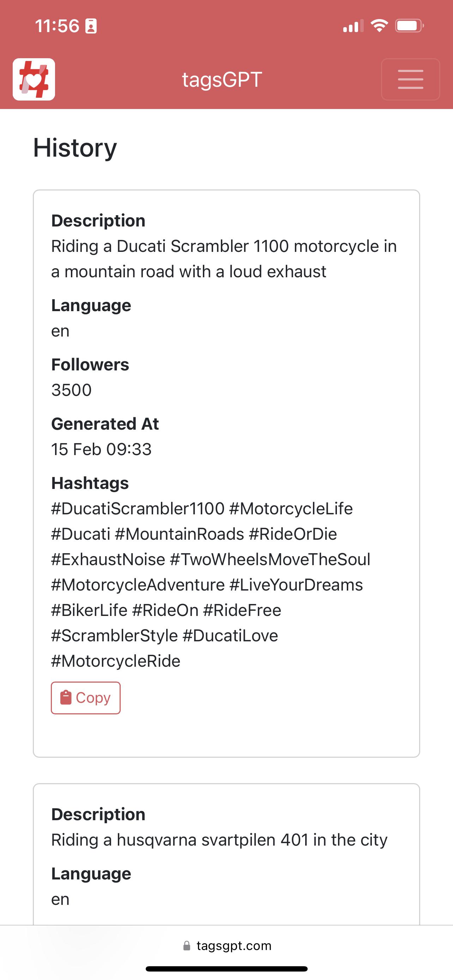Viewport: 453px width, 980px height.
Task: Tap the tagsGPT logo icon
Action: click(x=34, y=79)
